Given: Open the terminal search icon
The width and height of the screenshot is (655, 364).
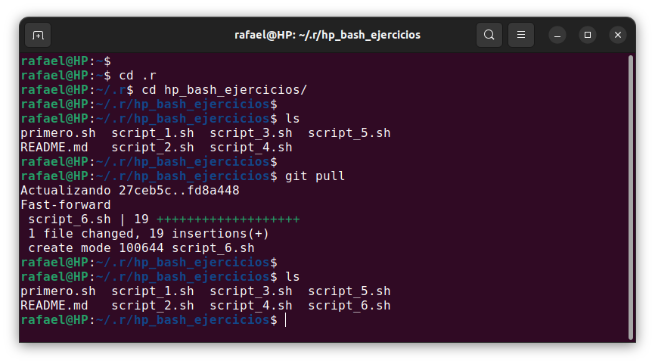Looking at the screenshot, I should 489,35.
